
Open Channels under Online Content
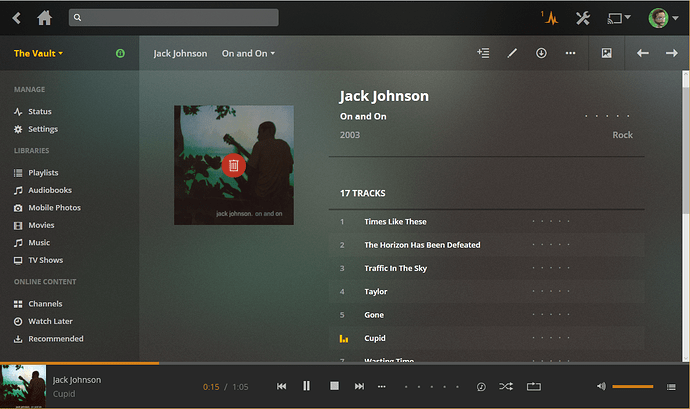(38, 304)
